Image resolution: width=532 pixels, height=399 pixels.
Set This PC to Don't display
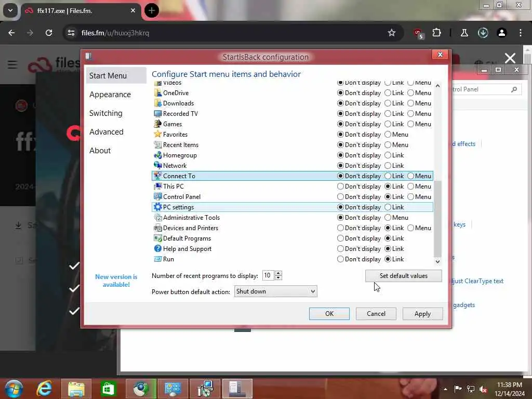[340, 187]
